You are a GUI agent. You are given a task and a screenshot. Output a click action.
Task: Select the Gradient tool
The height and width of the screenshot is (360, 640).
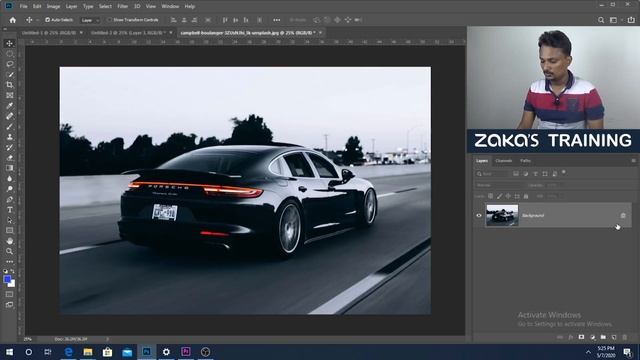click(9, 168)
